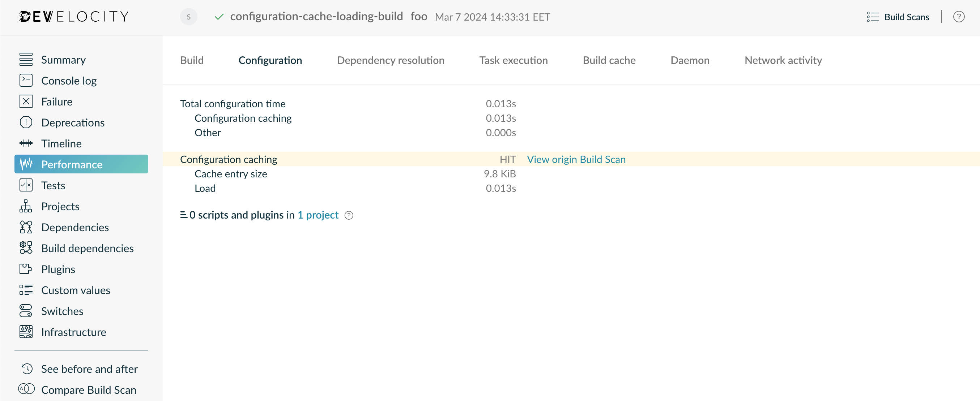Open the Dependency resolution tab
The width and height of the screenshot is (980, 401).
[390, 60]
